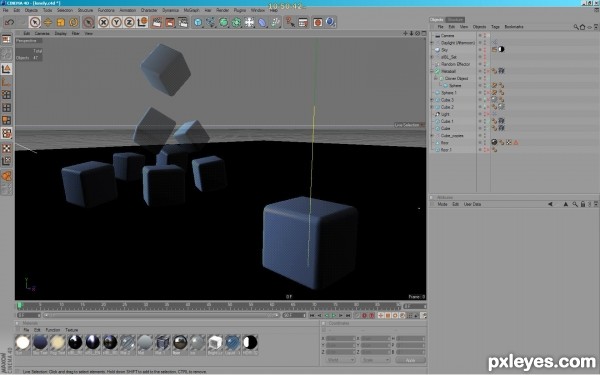Toggle the Z axis lock
The image size is (600, 375).
[129, 22]
